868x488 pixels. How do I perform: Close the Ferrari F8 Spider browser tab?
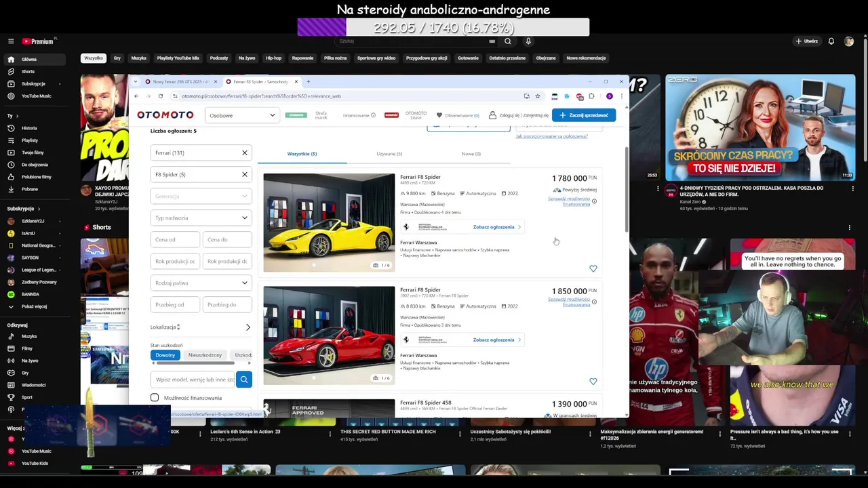tap(296, 82)
